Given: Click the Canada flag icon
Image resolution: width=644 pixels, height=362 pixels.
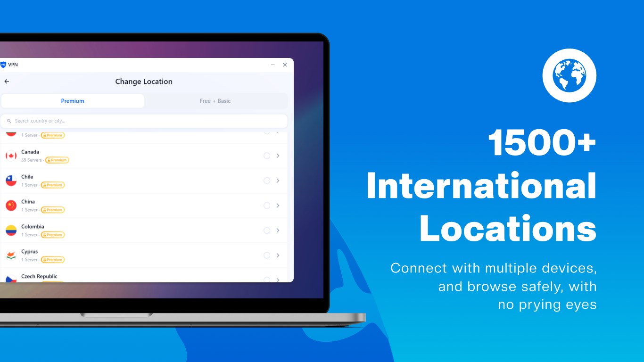Looking at the screenshot, I should 11,156.
